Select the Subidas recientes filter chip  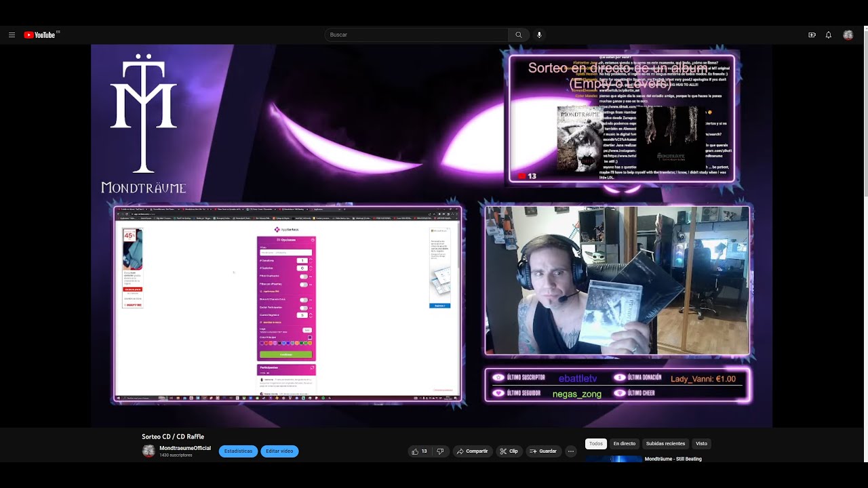tap(665, 444)
